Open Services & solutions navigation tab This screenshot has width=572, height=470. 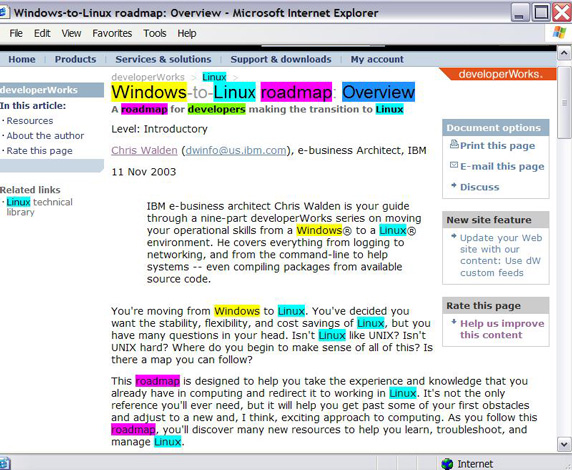pyautogui.click(x=163, y=59)
